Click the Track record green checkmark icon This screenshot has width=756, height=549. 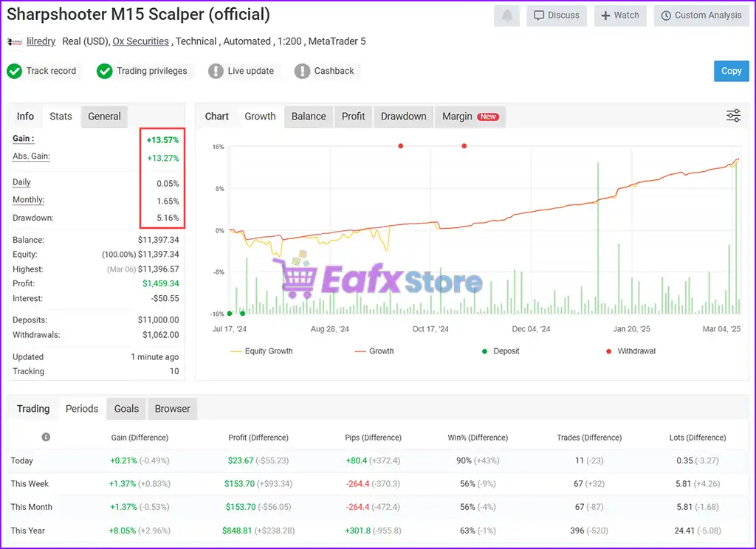pyautogui.click(x=14, y=71)
